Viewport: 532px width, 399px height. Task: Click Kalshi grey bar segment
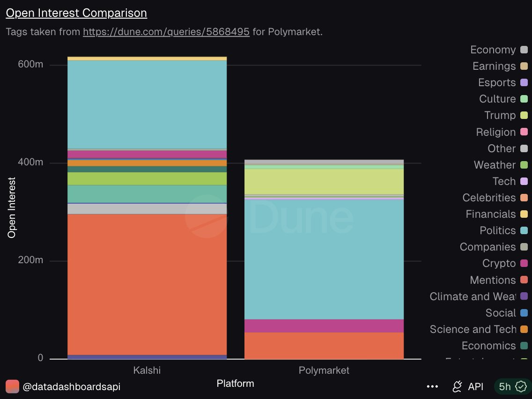tap(147, 209)
